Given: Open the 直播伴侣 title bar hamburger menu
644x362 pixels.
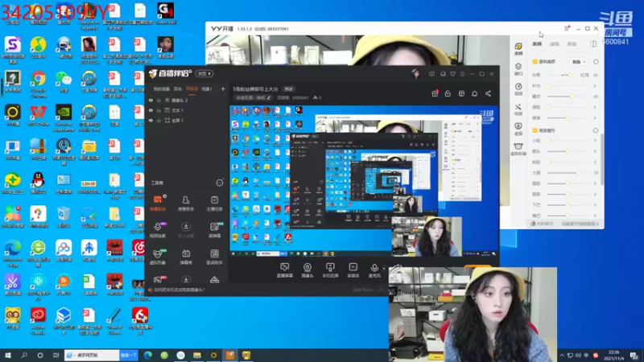Looking at the screenshot, I should [462, 74].
